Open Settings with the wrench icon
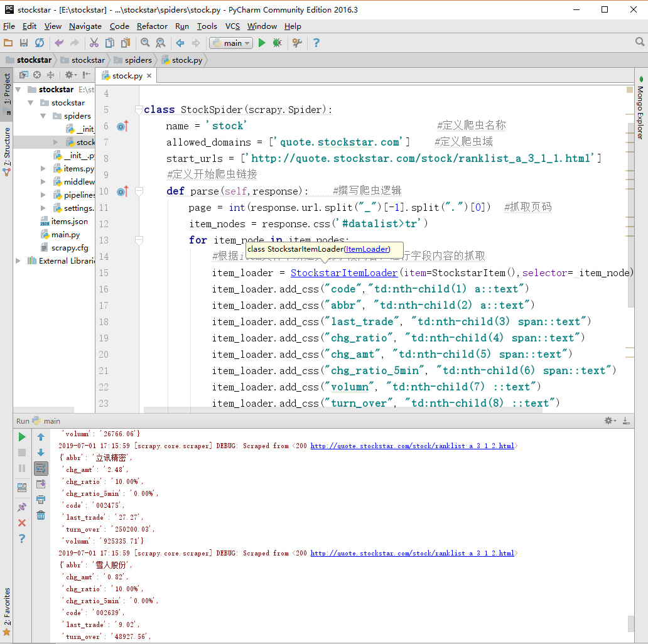Viewport: 648px width, 644px height. point(297,43)
